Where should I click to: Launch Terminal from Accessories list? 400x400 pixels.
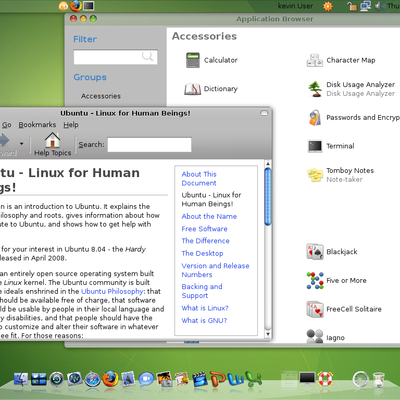331,146
